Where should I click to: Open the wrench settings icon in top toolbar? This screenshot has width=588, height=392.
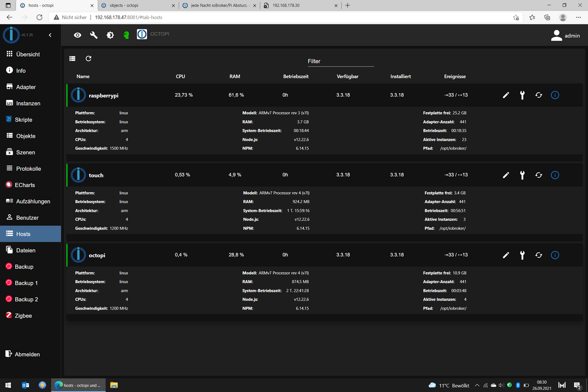[x=94, y=35]
